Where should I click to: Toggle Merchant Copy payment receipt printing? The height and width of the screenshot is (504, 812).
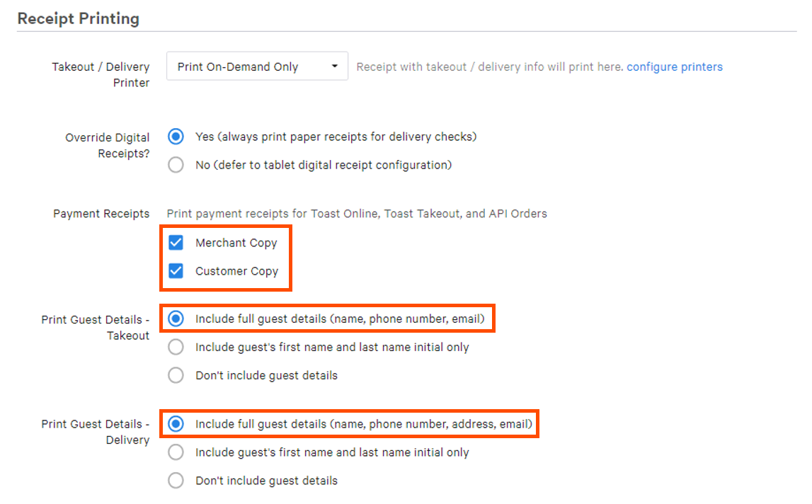[x=176, y=242]
